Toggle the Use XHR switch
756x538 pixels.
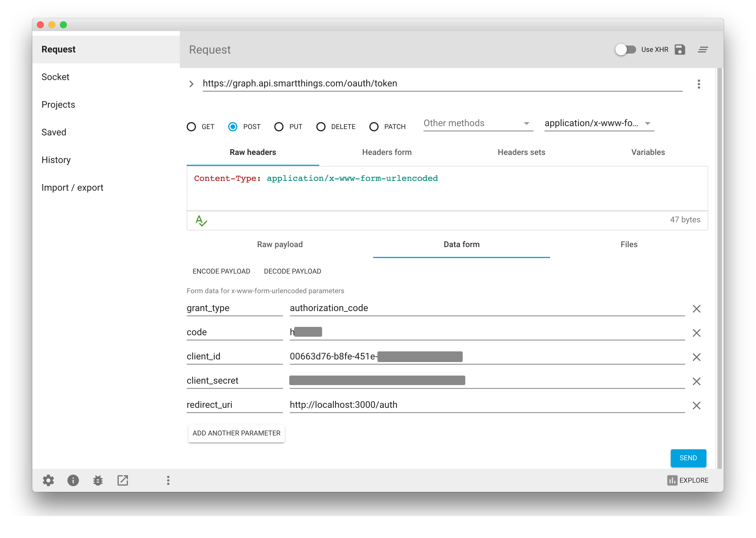click(625, 50)
